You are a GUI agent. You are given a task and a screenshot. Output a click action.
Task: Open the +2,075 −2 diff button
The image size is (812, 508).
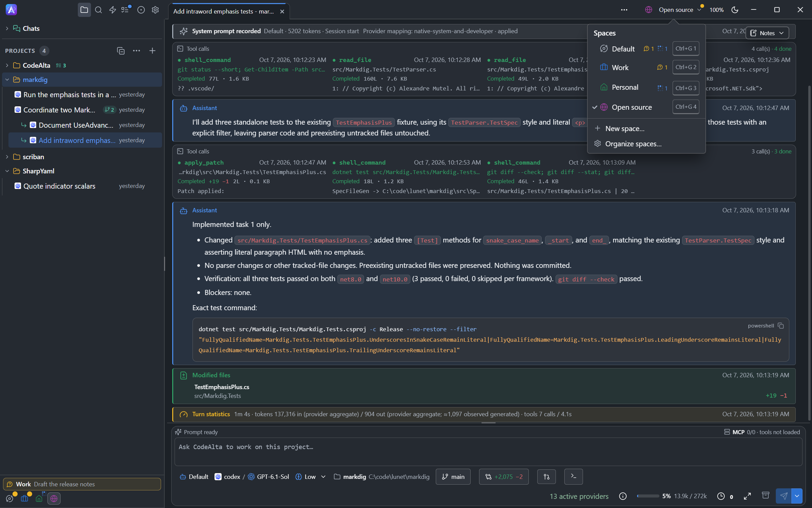[504, 477]
